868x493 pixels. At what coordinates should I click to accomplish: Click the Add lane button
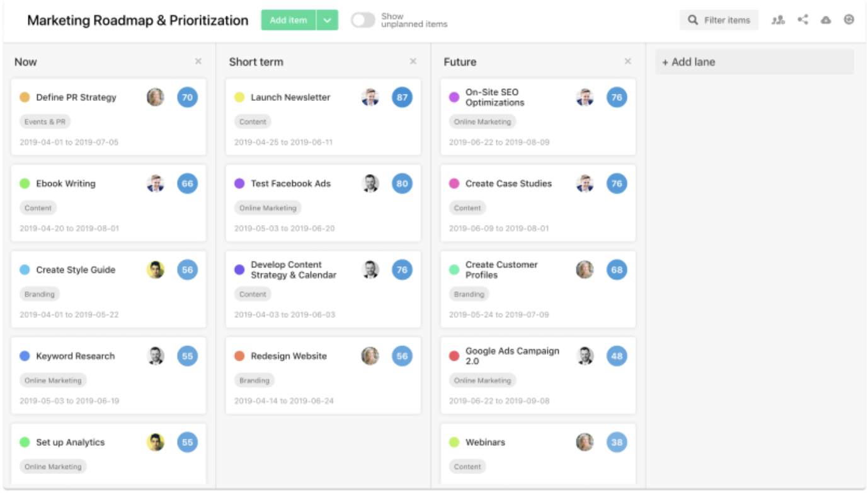tap(755, 62)
